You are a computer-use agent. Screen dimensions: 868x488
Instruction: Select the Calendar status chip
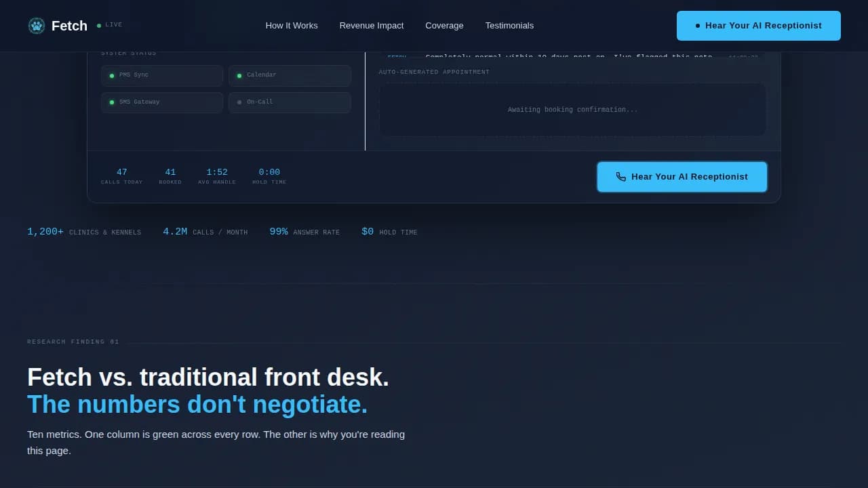tap(290, 75)
